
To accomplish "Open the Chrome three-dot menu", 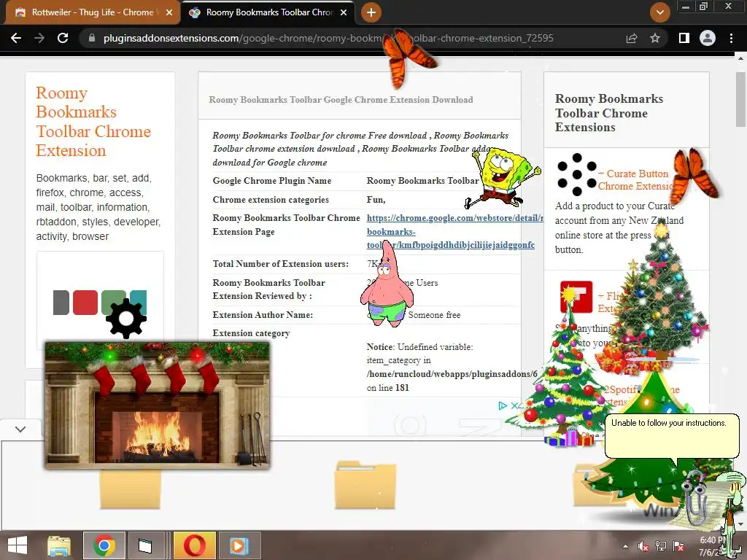I will coord(731,38).
